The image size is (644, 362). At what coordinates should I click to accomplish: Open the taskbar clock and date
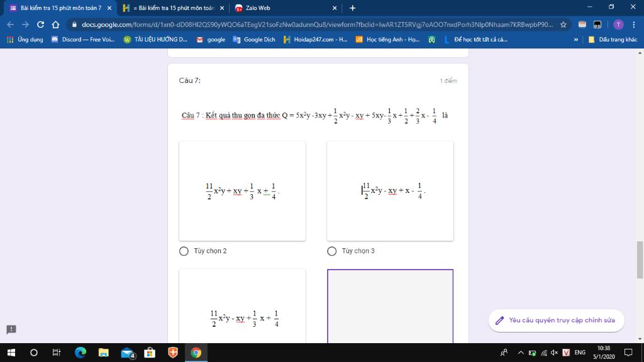(x=604, y=353)
